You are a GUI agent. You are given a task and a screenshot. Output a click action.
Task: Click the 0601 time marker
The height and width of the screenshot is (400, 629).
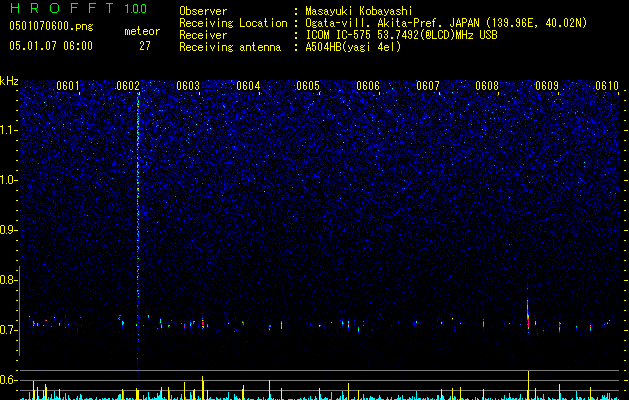(68, 85)
